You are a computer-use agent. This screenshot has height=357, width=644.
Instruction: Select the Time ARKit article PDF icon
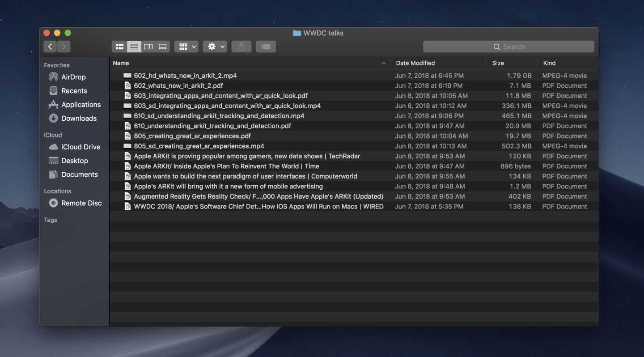click(127, 166)
